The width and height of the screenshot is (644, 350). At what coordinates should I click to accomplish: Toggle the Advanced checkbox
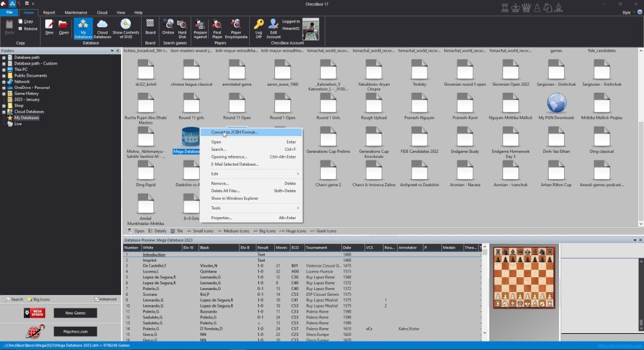click(x=97, y=299)
